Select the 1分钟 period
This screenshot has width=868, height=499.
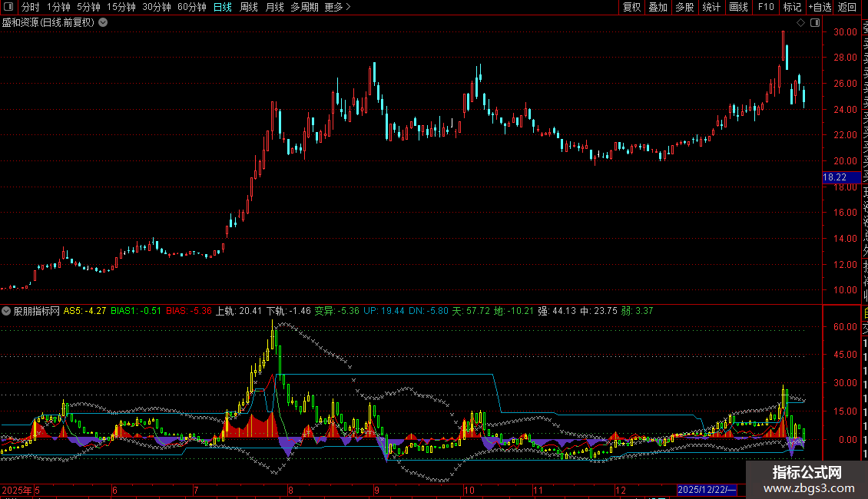[x=58, y=7]
